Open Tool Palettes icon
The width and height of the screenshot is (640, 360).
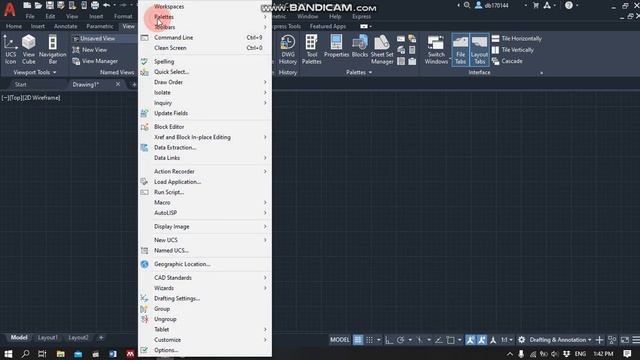[x=311, y=49]
